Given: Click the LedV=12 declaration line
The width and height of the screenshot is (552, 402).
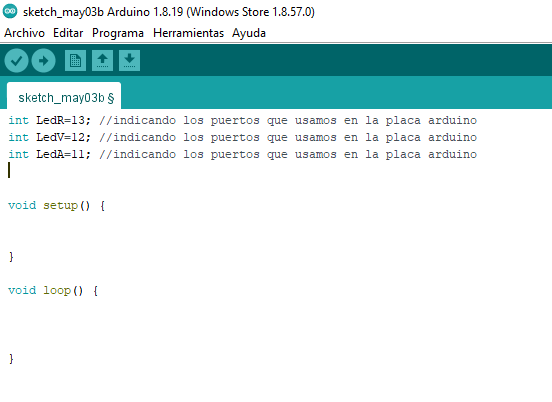Looking at the screenshot, I should click(x=243, y=137).
